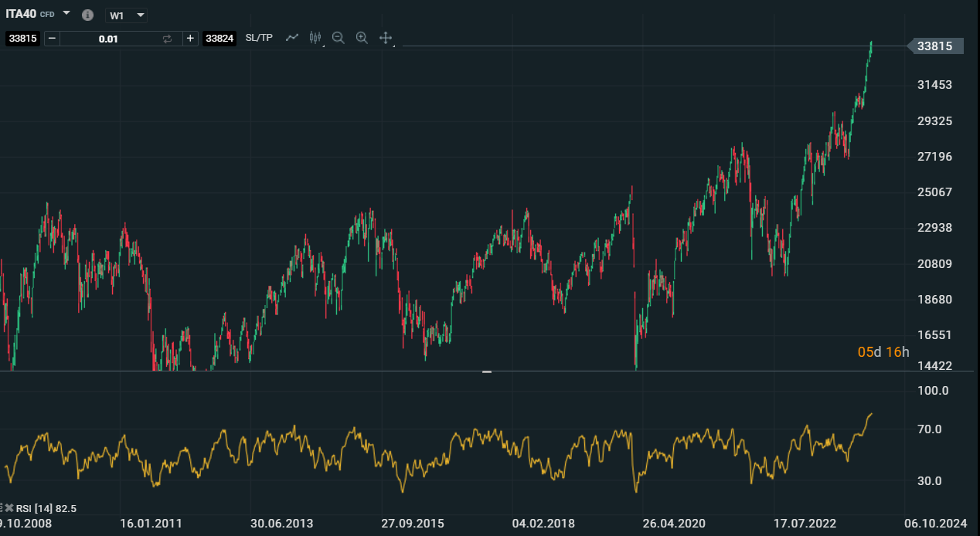Click the 33824 buy price button
Screen dimensions: 980x536
pos(219,39)
